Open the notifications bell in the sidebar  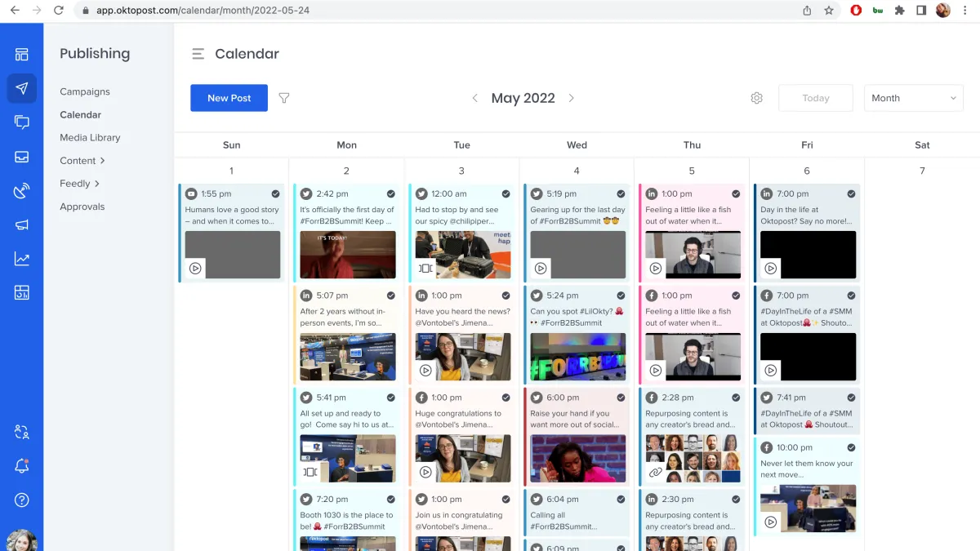click(x=21, y=466)
